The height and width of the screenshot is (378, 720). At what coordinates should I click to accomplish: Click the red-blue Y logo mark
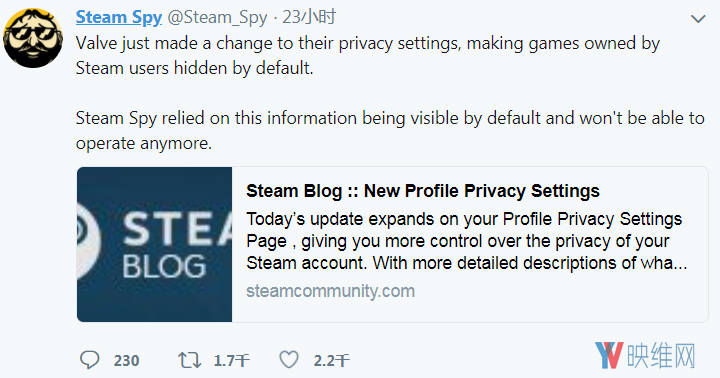click(609, 355)
